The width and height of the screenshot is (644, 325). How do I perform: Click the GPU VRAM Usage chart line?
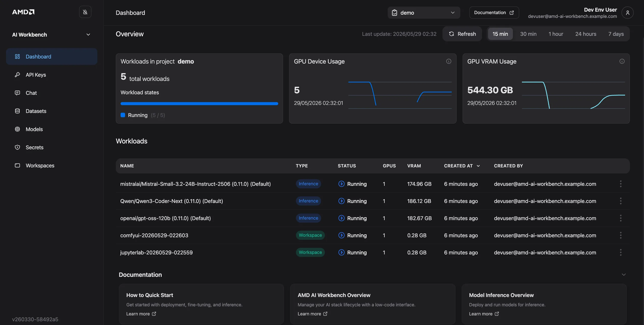point(573,95)
